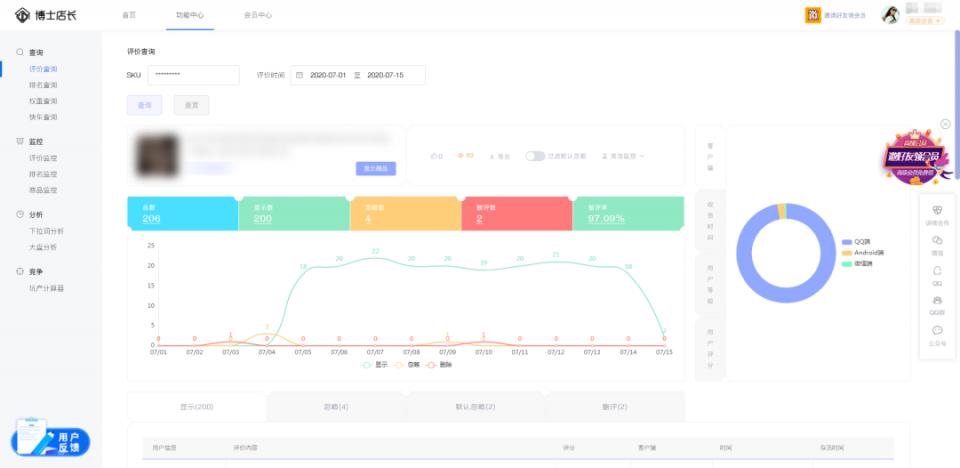Toggle QQ端 in the donut legend

[x=857, y=242]
